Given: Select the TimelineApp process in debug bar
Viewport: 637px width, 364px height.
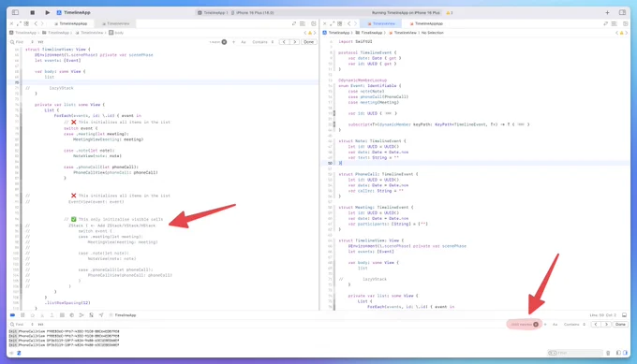Looking at the screenshot, I should coord(123,315).
